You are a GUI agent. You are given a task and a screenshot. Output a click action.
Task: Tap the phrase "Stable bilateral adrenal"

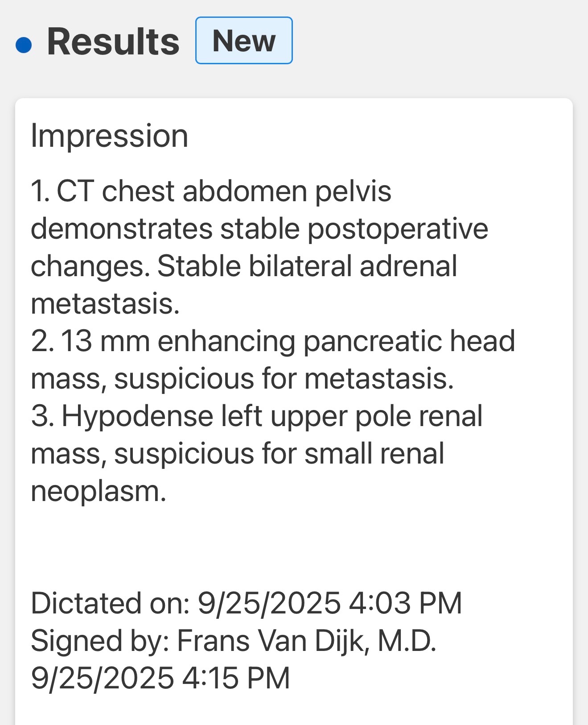(x=307, y=266)
